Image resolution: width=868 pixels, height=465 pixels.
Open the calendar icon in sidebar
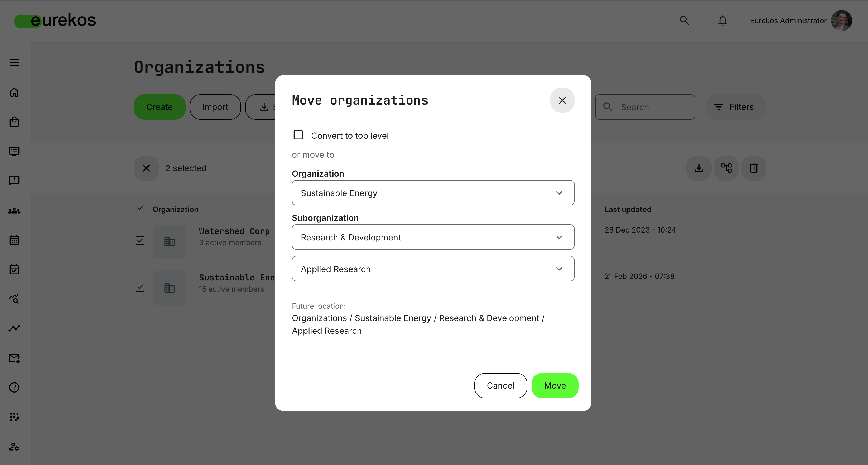point(14,240)
